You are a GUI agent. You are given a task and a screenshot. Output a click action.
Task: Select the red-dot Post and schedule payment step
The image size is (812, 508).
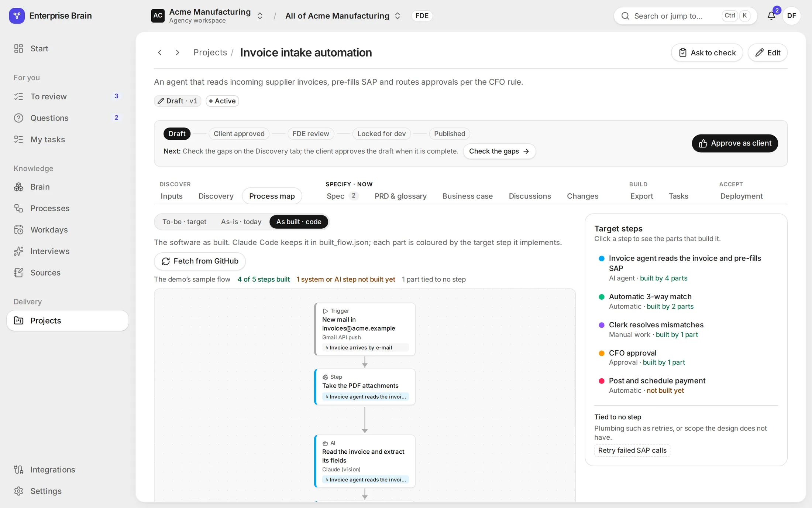[x=686, y=385]
